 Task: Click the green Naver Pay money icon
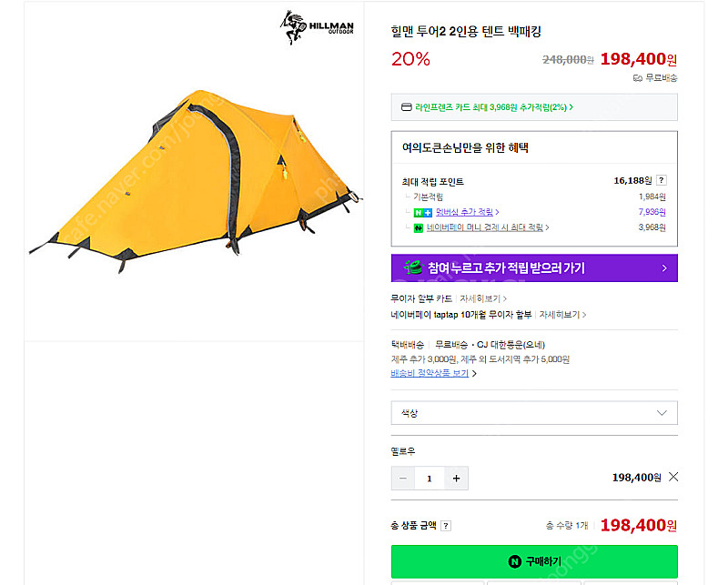419,227
